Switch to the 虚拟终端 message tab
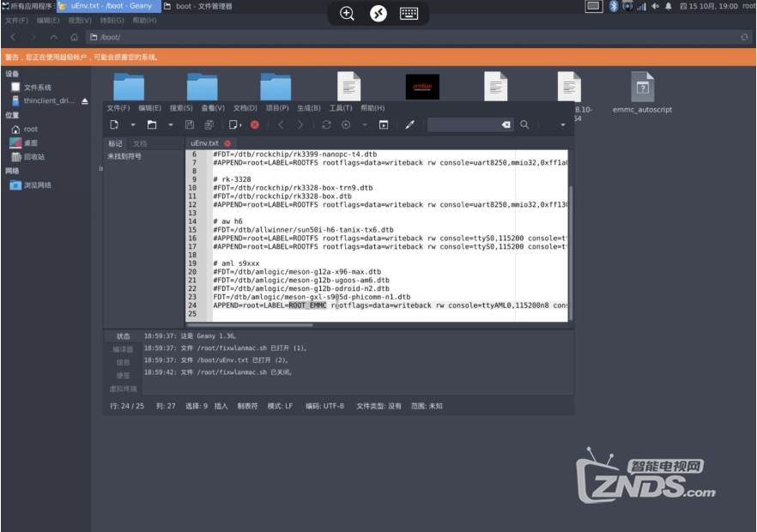Screen dimensions: 757x532 pos(123,389)
